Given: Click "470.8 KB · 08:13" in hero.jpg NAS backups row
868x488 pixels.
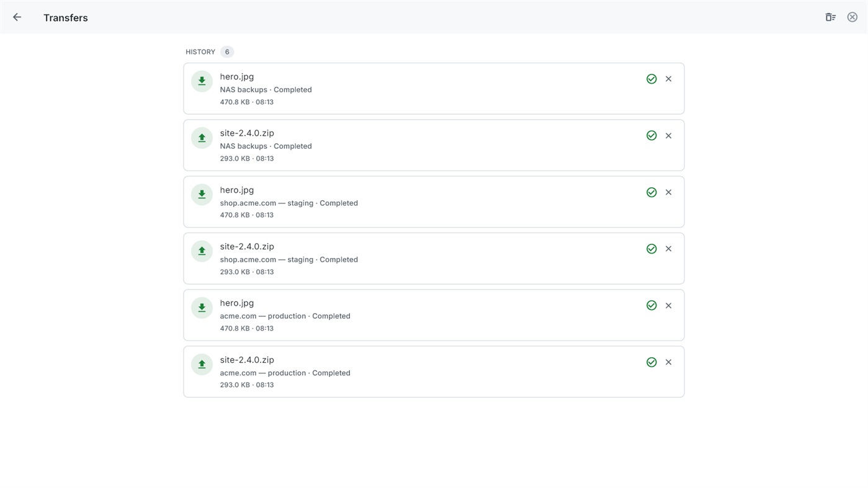Looking at the screenshot, I should 246,102.
